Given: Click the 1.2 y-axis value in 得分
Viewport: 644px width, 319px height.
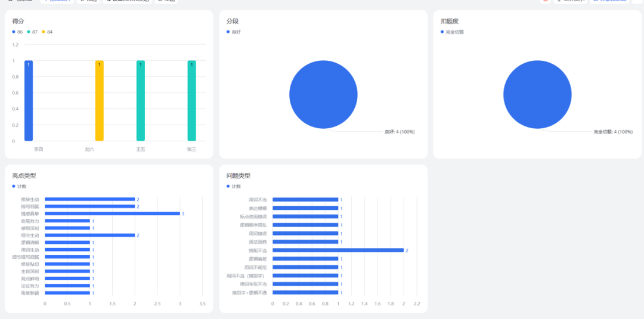Looking at the screenshot, I should (16, 45).
